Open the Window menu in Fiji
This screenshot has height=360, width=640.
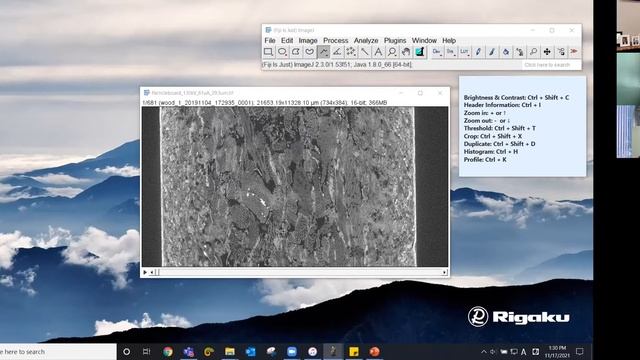(x=424, y=40)
